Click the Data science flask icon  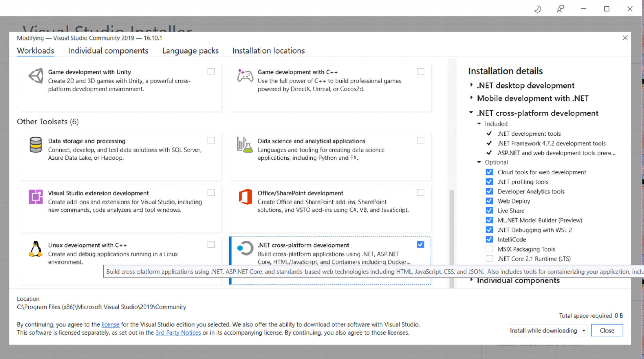[x=245, y=145]
